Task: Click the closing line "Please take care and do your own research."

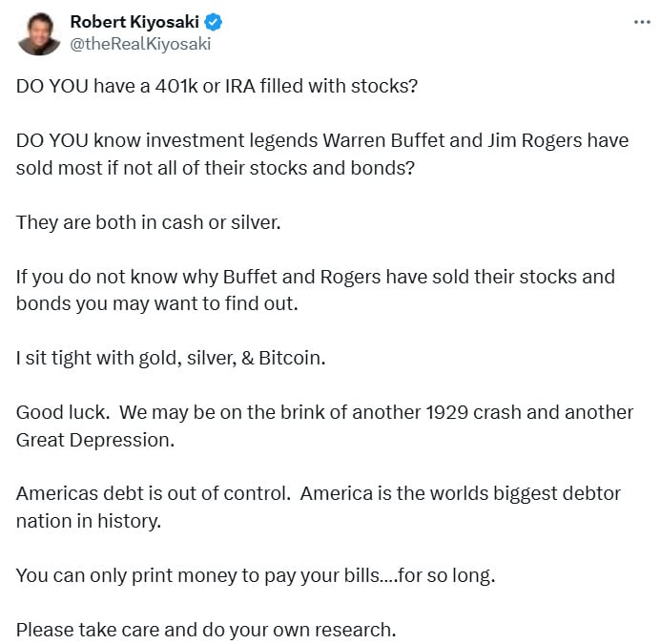Action: point(205,630)
